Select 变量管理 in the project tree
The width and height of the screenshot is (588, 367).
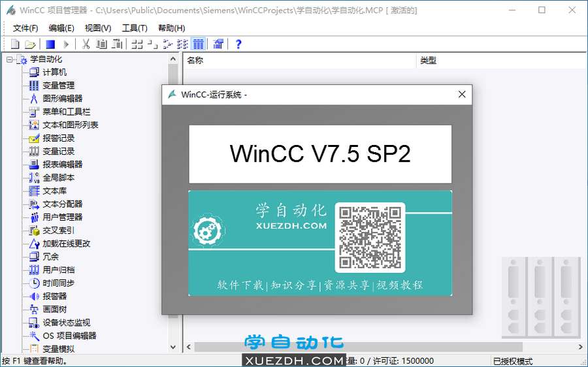[58, 86]
